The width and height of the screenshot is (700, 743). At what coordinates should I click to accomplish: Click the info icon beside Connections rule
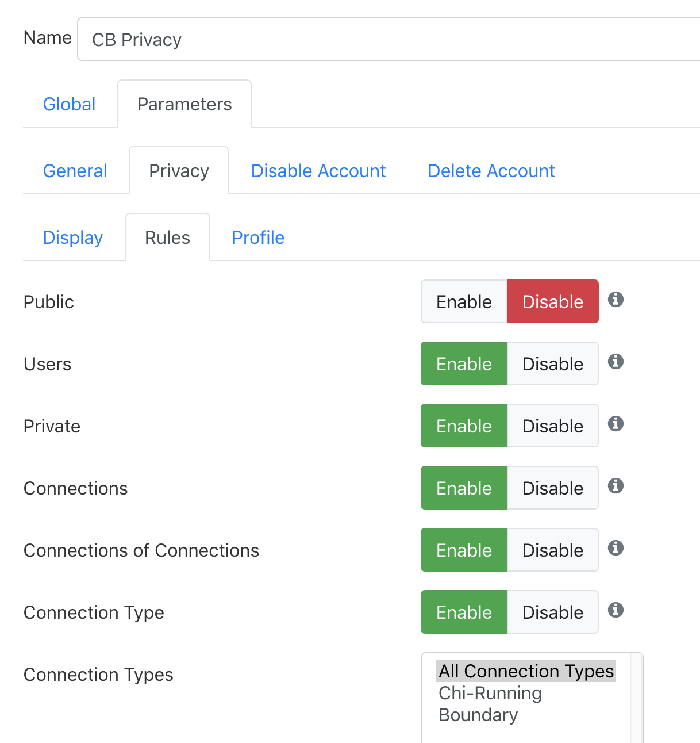click(616, 486)
